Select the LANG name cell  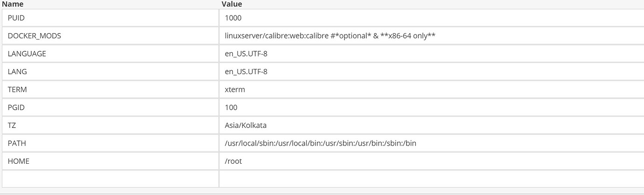pyautogui.click(x=110, y=71)
